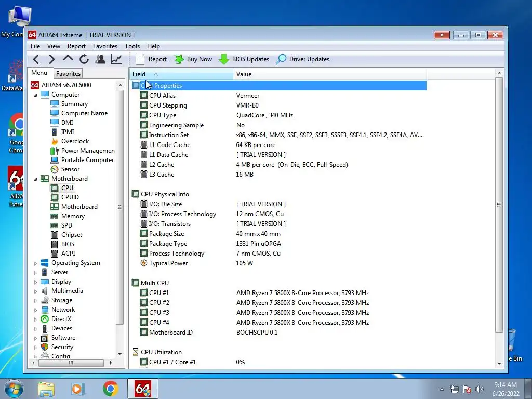532x399 pixels.
Task: Select SPD in the tree
Action: (x=61, y=225)
